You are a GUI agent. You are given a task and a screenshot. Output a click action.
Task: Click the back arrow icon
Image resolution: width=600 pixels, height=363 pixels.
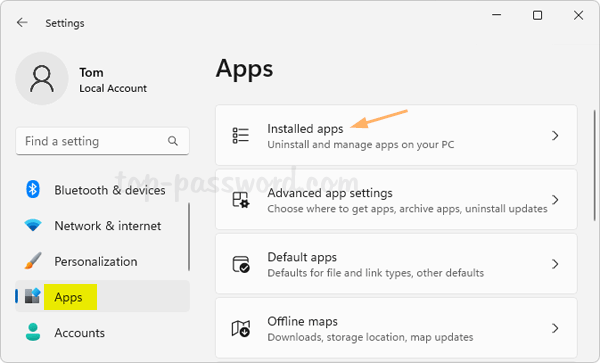pos(22,23)
